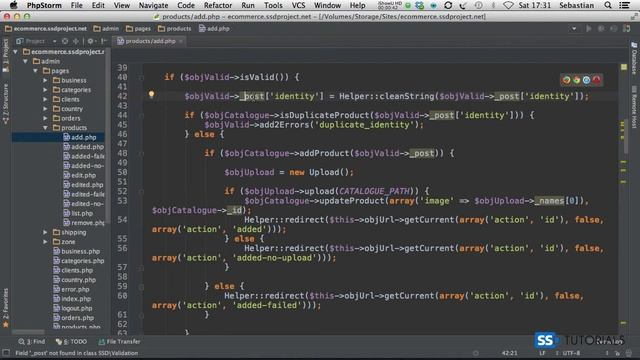Viewport: 640px width, 360px height.
Task: Expand the clients folder
Action: [45, 99]
